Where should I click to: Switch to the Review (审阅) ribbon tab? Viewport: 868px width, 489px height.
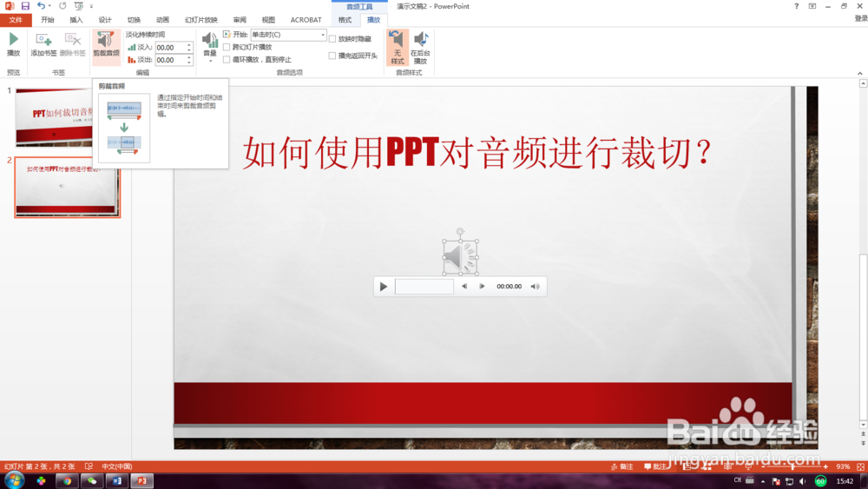240,20
